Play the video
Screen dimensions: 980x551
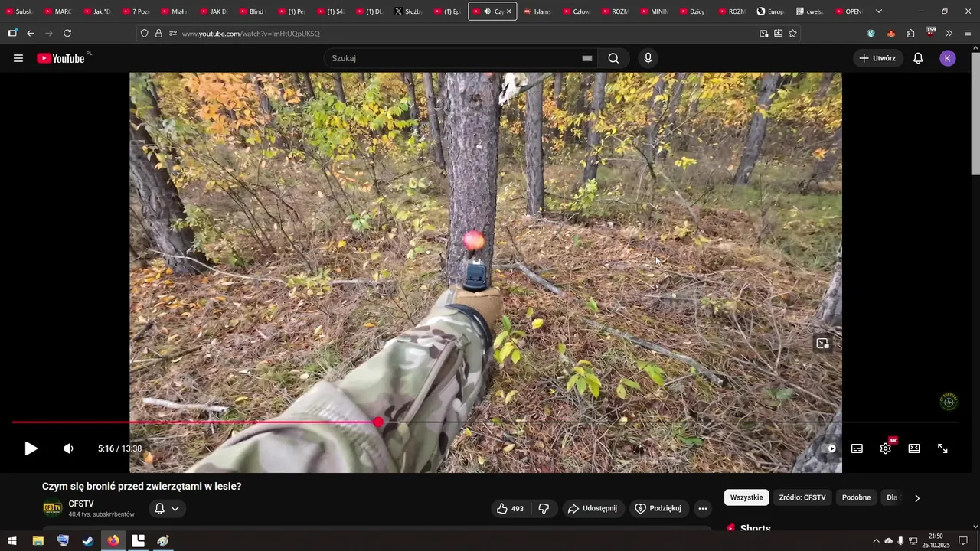pyautogui.click(x=31, y=448)
